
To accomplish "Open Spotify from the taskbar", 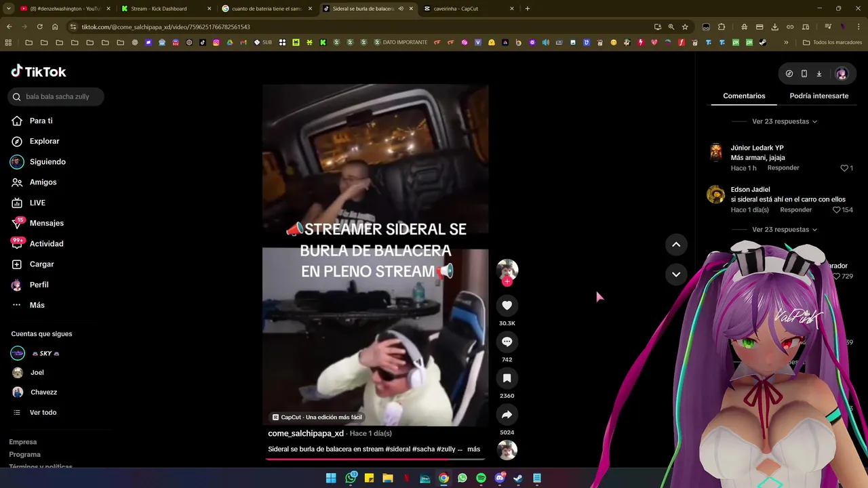I will pos(481,478).
